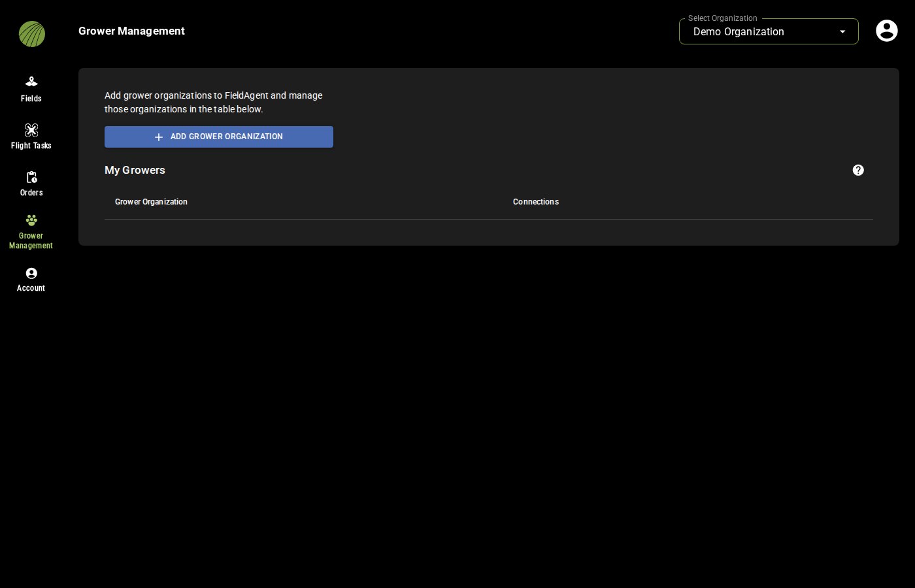Click the My Growers heading
Screen dimensions: 915x588
coord(135,170)
